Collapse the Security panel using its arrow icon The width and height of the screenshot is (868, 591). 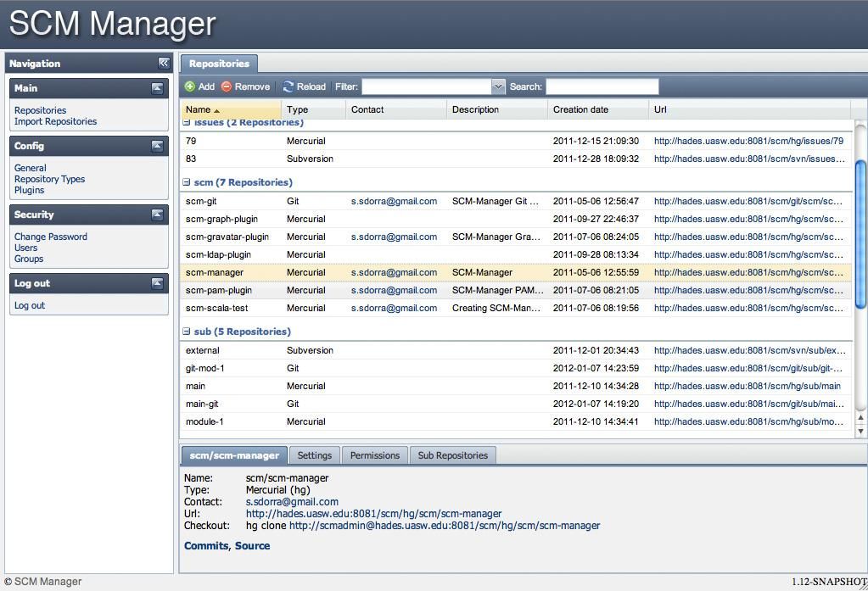tap(157, 215)
